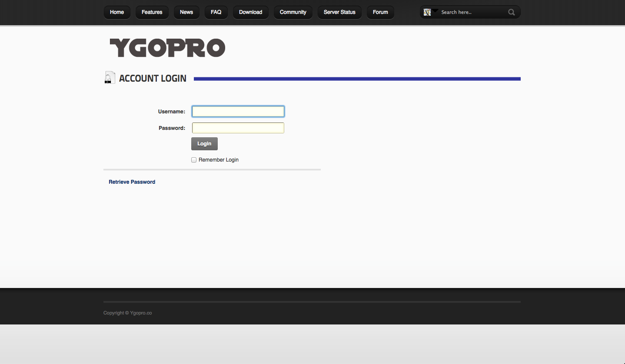Click the Account Login padlock icon

pos(109,78)
